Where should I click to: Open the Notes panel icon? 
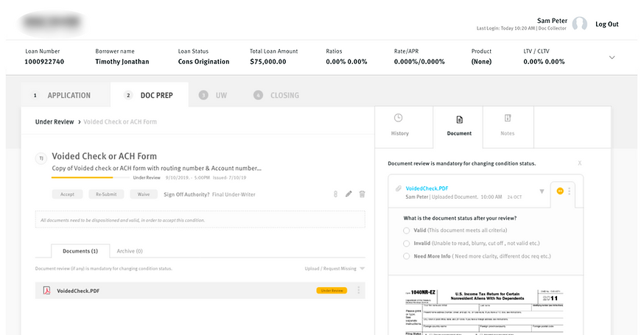click(x=508, y=119)
